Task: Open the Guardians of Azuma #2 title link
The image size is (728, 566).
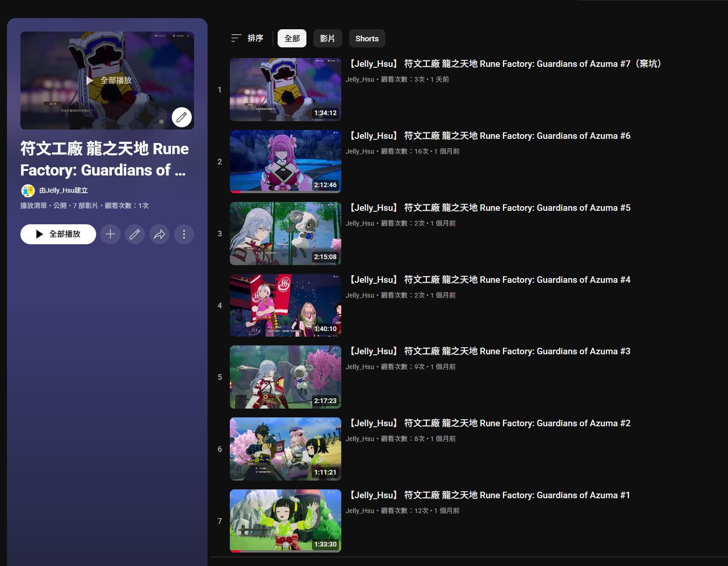Action: (x=489, y=423)
